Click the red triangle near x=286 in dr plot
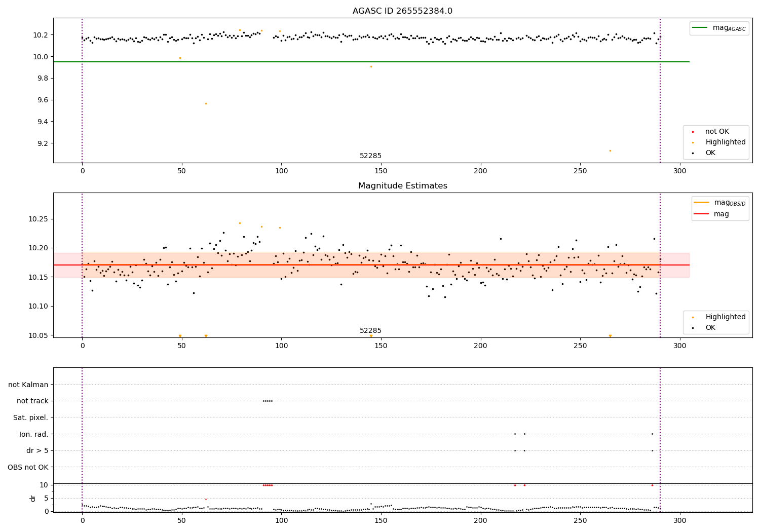 [652, 485]
